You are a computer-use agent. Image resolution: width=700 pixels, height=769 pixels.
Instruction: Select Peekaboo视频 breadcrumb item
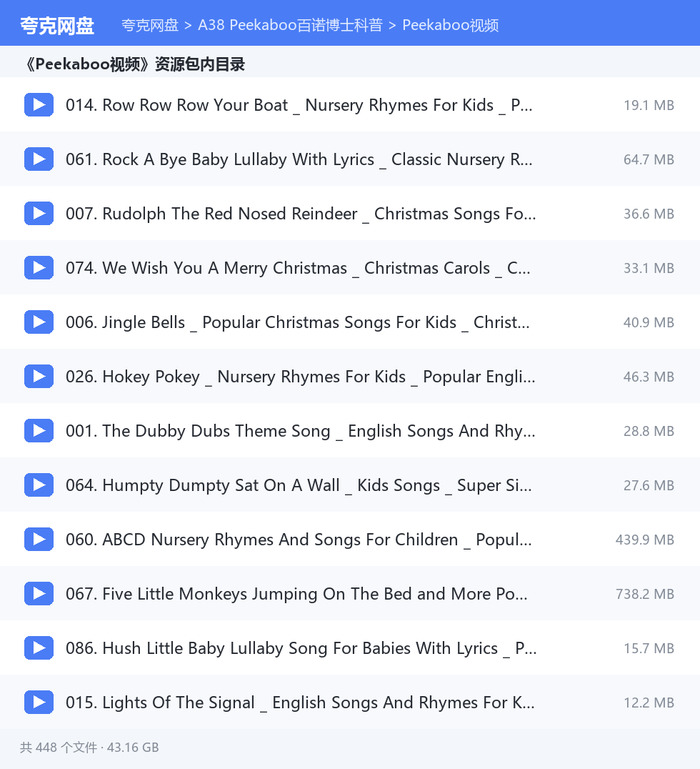coord(451,25)
